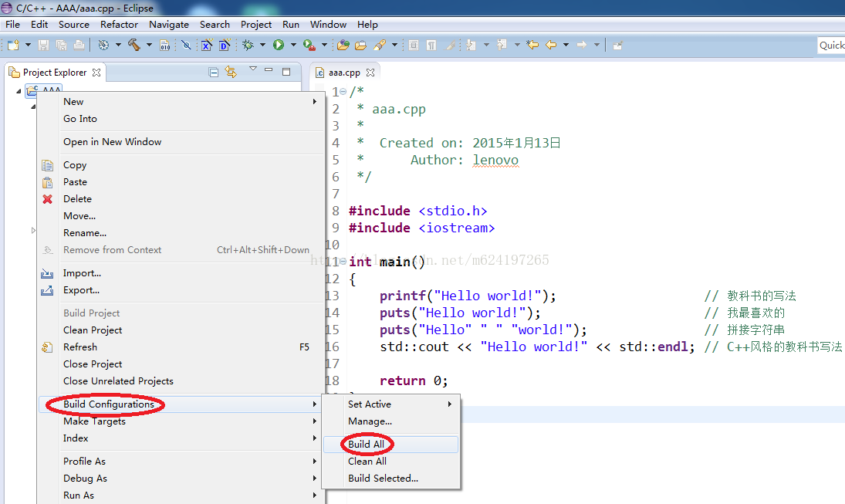845x504 pixels.
Task: Click the Forward navigation arrow
Action: [x=582, y=46]
